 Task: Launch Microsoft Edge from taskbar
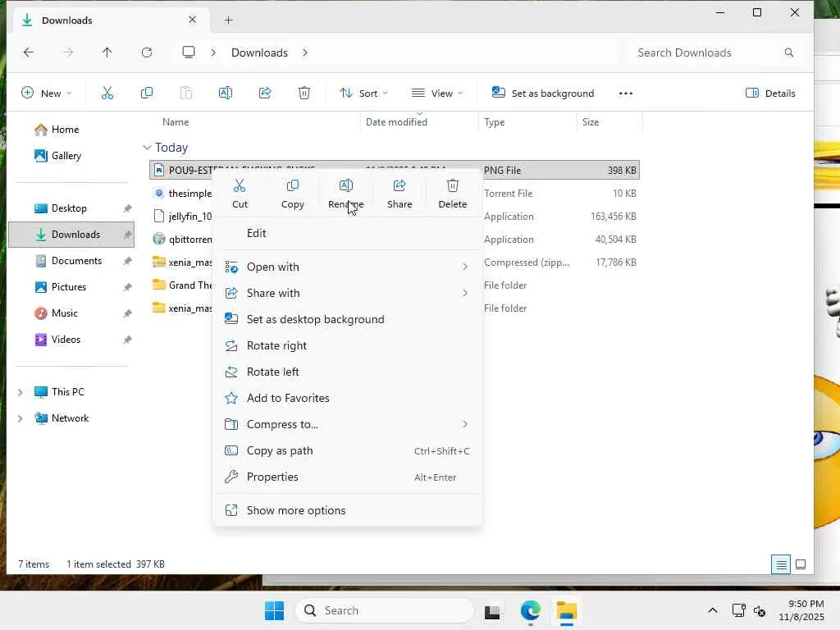pos(531,610)
